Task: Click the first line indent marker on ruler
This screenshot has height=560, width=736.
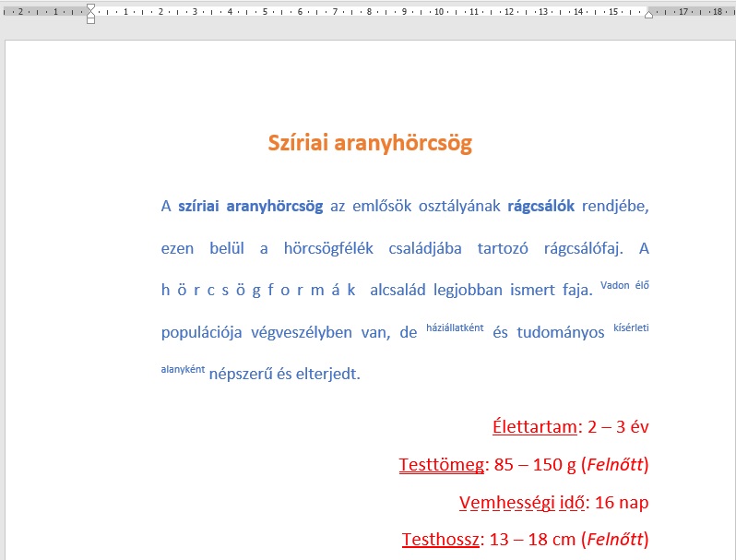Action: pyautogui.click(x=90, y=7)
